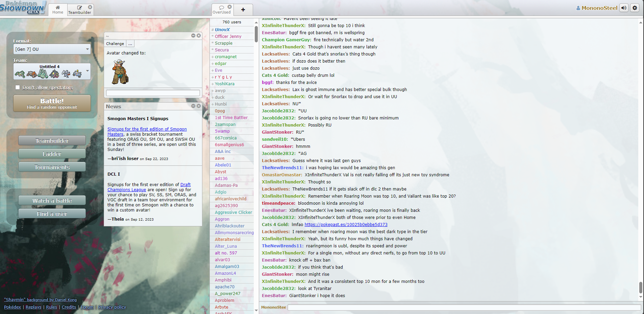Click the user list scrollbar thumb
This screenshot has height=314, width=644.
[x=256, y=34]
